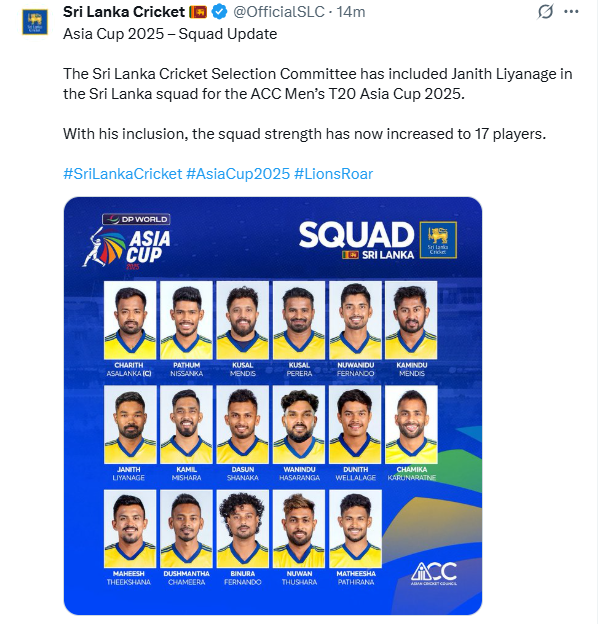Open the @OfficialSLC handle link

pyautogui.click(x=279, y=12)
